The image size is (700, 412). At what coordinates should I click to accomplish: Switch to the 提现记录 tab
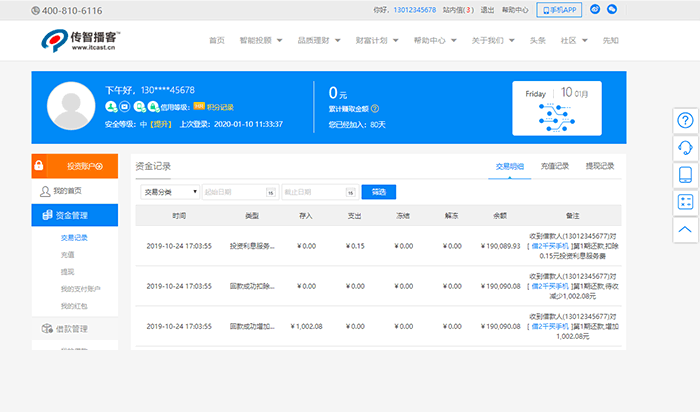click(600, 166)
